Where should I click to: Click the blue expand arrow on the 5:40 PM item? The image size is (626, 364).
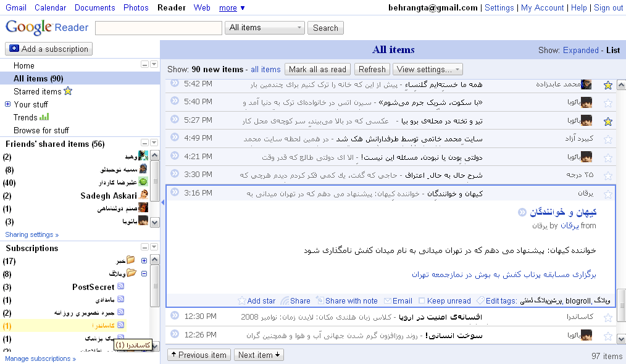click(x=173, y=101)
